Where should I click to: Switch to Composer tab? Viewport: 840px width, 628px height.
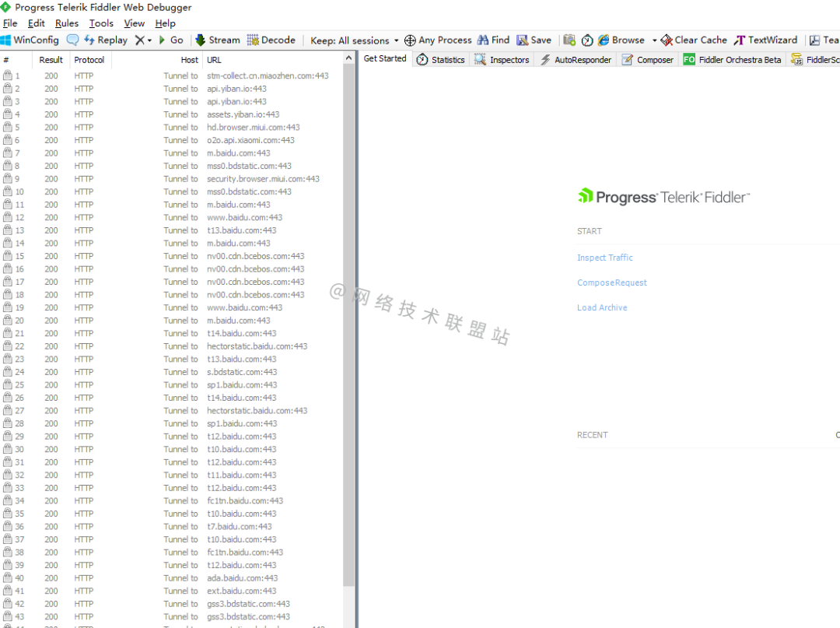point(648,59)
